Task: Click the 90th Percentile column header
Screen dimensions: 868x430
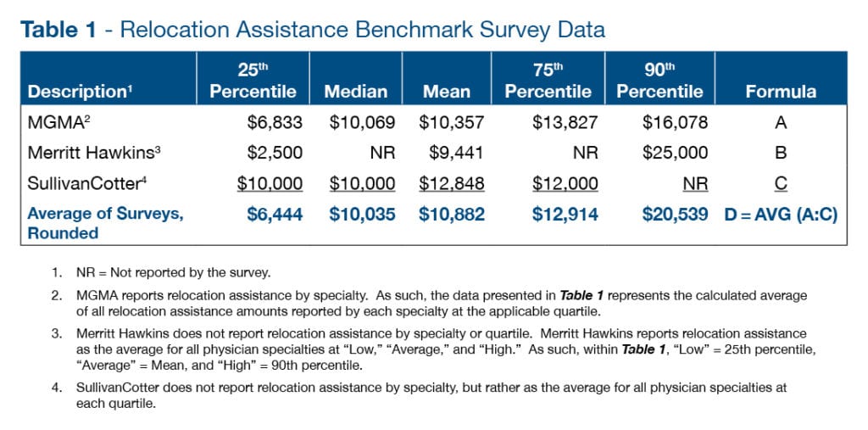Action: (659, 80)
